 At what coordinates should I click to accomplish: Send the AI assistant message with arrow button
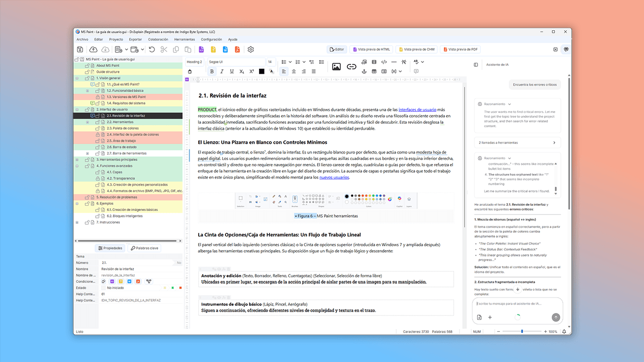[x=556, y=317]
